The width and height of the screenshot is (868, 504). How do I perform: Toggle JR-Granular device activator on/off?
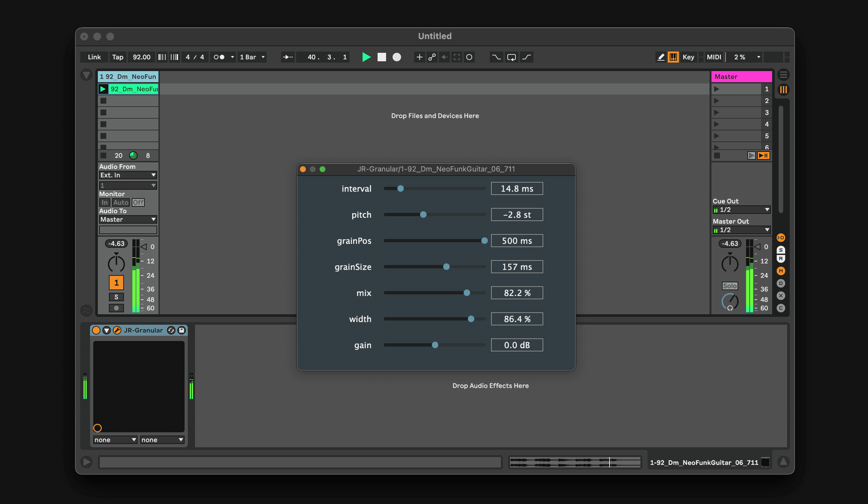tap(96, 330)
